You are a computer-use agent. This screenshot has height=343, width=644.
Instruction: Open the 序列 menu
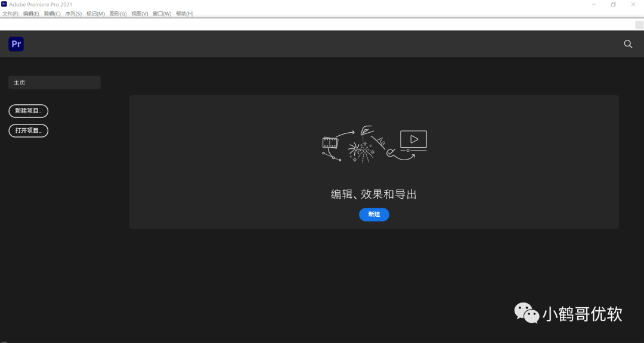pyautogui.click(x=72, y=13)
